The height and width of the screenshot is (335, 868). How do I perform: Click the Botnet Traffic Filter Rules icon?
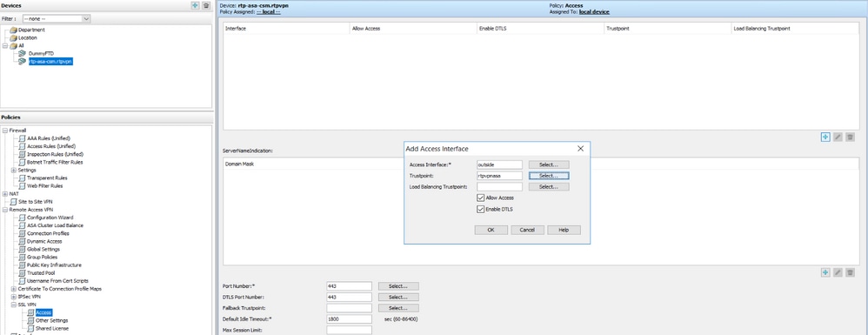(22, 162)
